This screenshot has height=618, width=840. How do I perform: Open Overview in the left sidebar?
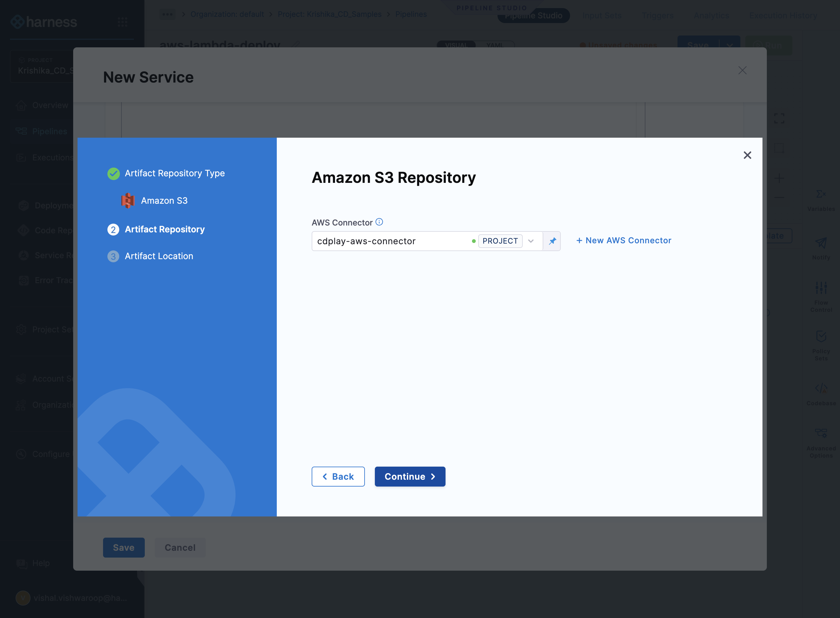(41, 105)
